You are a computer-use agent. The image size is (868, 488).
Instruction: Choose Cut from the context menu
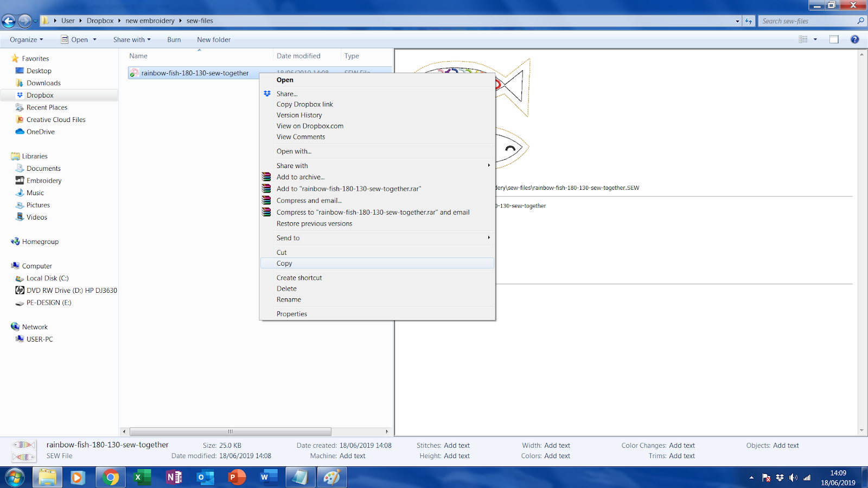[x=377, y=252]
